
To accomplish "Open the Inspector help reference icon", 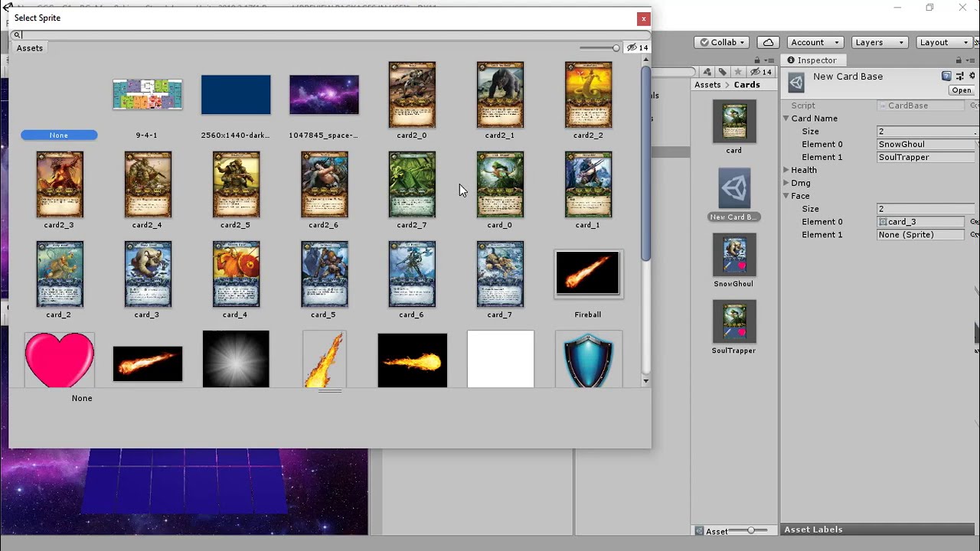I will pos(946,76).
